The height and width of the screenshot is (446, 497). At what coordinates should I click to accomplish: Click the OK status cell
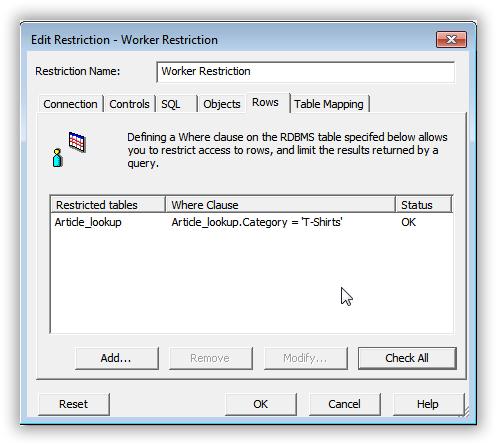tap(408, 222)
